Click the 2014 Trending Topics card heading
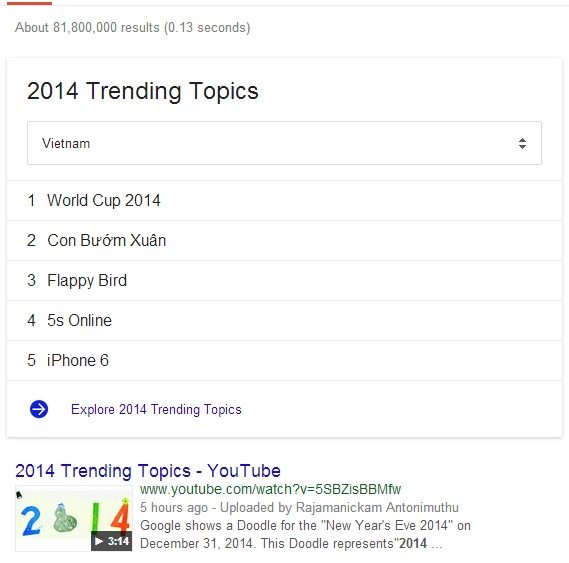This screenshot has height=563, width=569. 143,91
